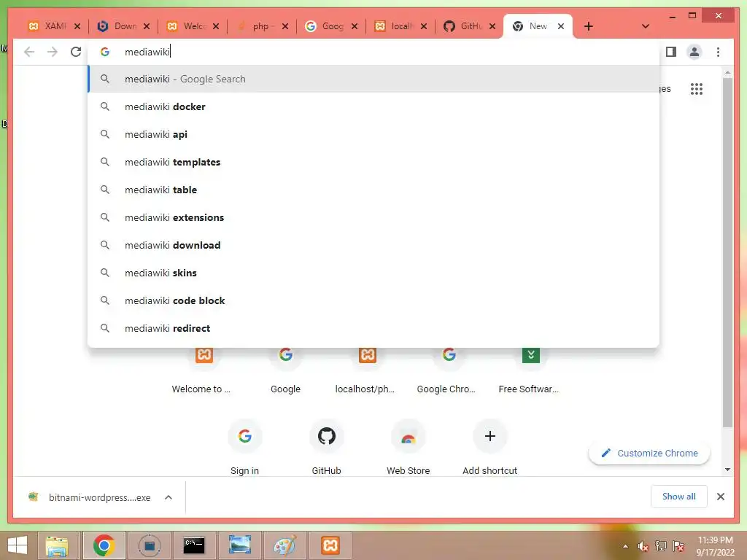Select the 'mediawiki download' suggestion

pyautogui.click(x=374, y=245)
